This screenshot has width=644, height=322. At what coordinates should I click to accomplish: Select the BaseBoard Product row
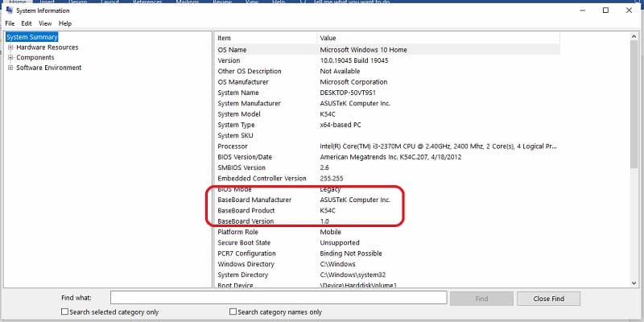388,210
